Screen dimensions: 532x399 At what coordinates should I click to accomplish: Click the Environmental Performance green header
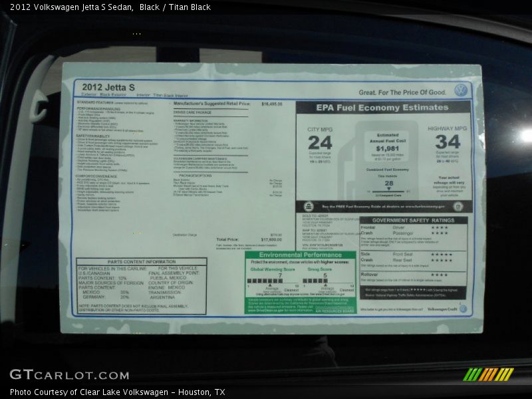click(300, 255)
